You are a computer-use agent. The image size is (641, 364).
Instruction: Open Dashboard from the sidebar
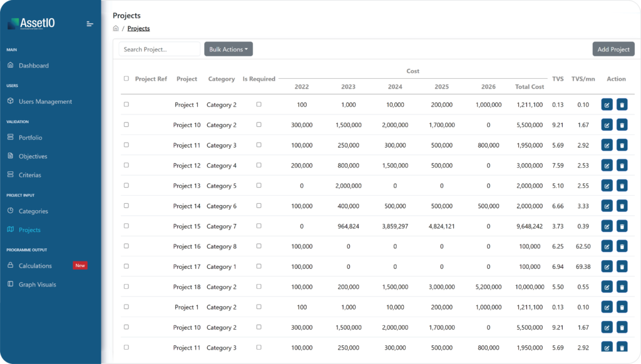[34, 66]
